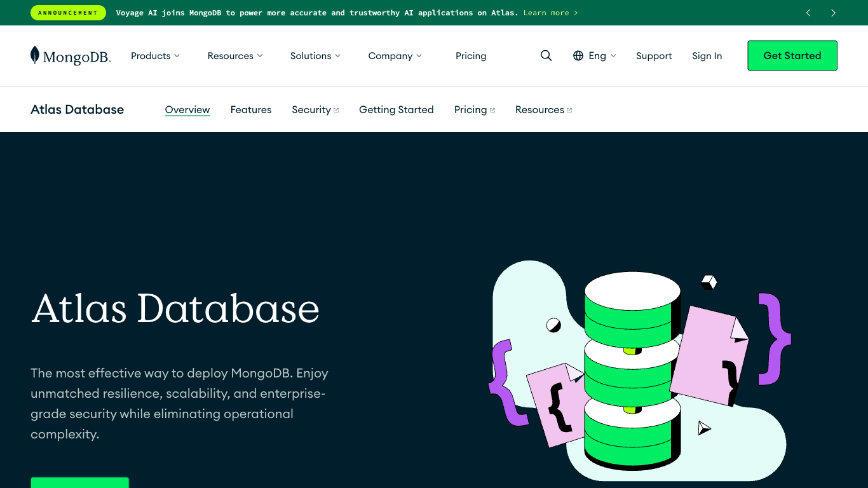Screen dimensions: 868x488
Task: Click the Voyage AI announcement text
Action: tap(317, 13)
